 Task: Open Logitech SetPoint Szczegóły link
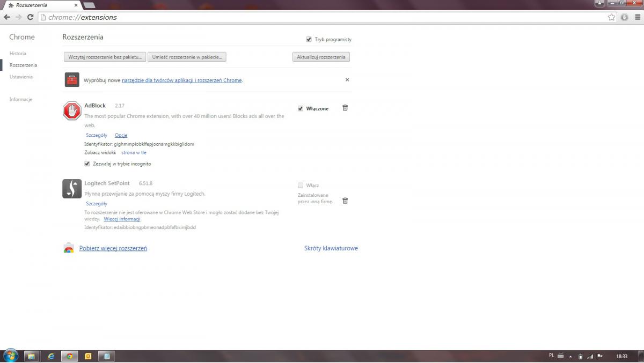pos(97,204)
